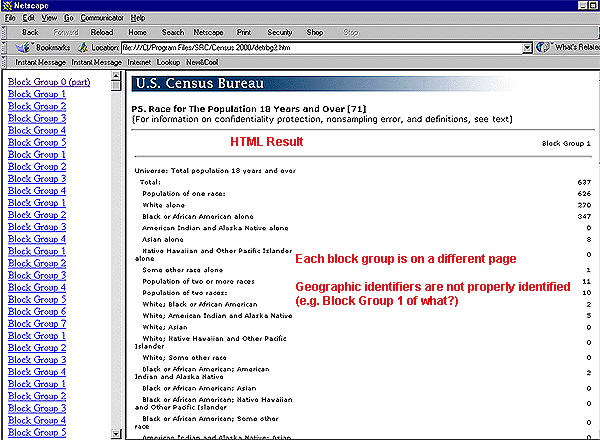
Task: Click the Shop toolbar button
Action: pos(315,32)
